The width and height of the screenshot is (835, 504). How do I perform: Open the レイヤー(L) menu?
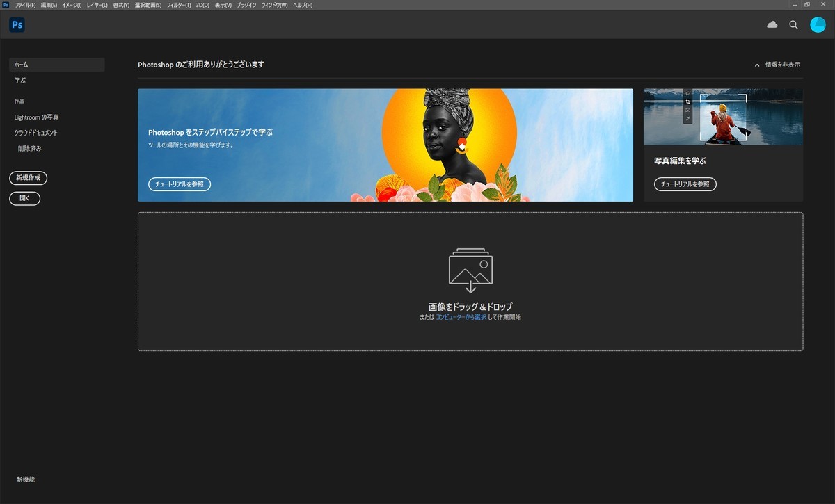(97, 5)
